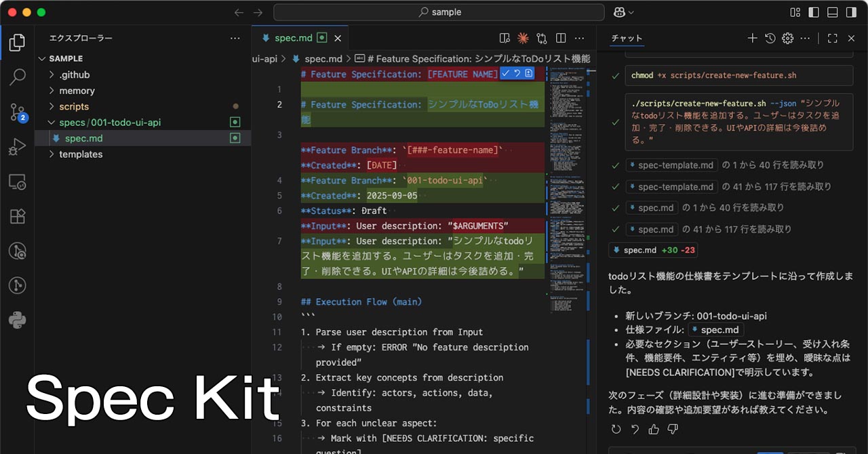868x454 pixels.
Task: Select the チャット panel tab
Action: click(626, 39)
